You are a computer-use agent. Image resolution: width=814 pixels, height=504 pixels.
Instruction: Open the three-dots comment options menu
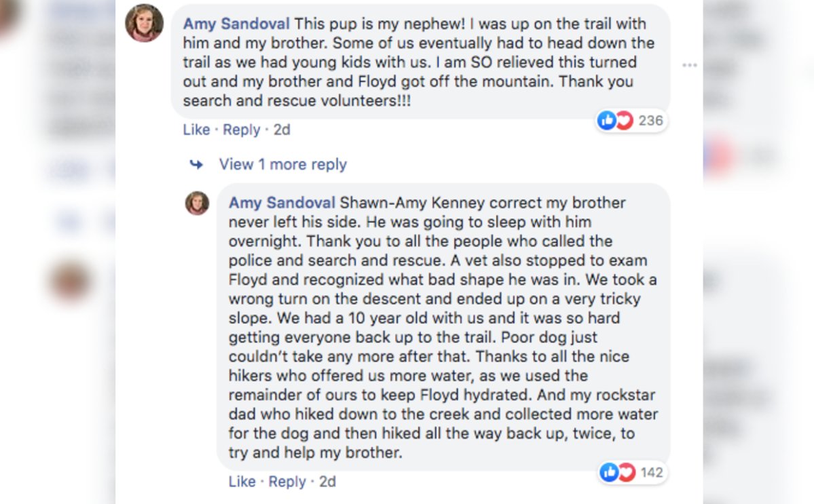(x=689, y=65)
